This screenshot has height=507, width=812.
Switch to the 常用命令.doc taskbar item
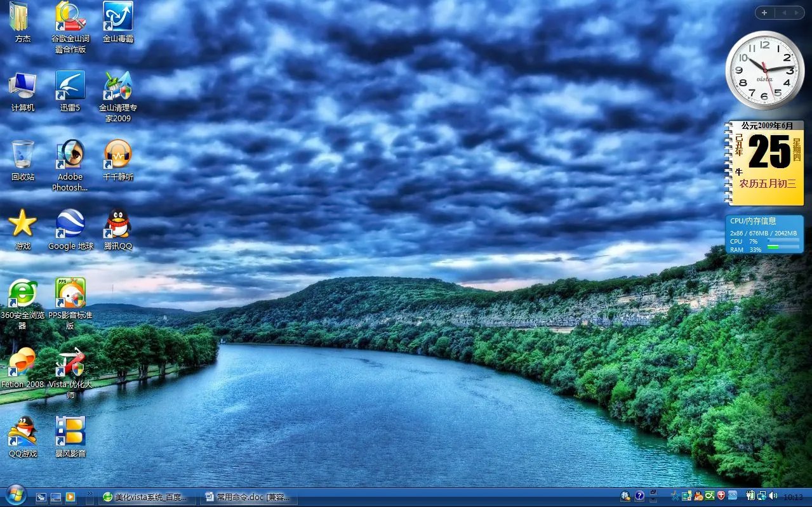pos(248,497)
